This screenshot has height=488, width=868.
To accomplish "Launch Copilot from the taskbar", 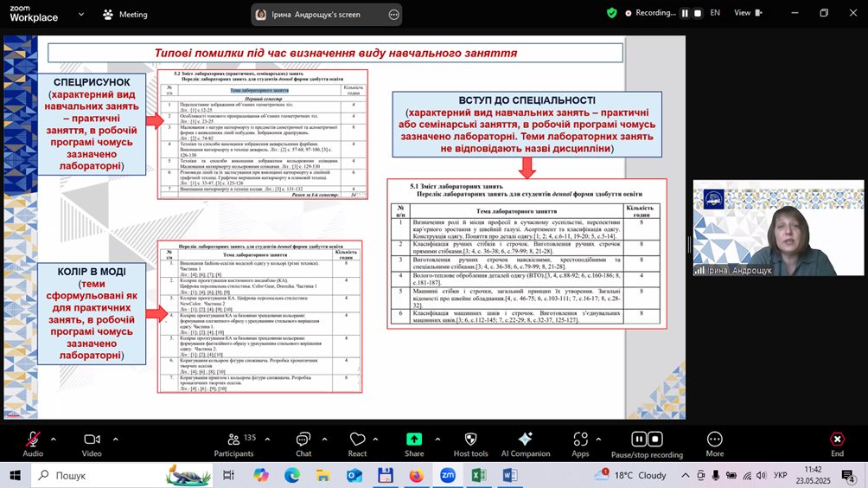I will click(x=261, y=475).
